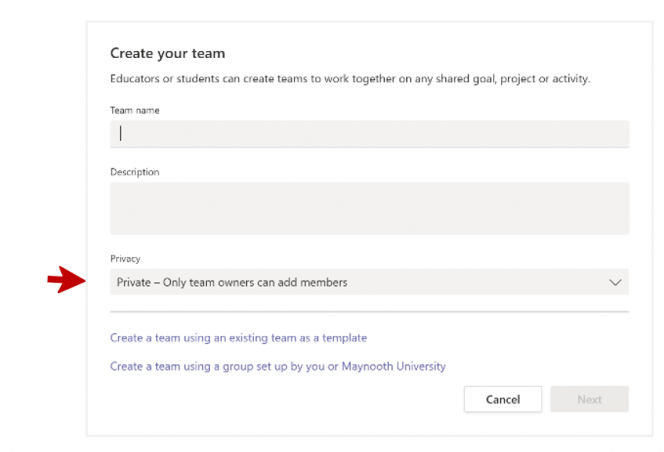Click the words 'Maynooth University' in the link
Viewport: 664px width, 452px height.
click(x=393, y=366)
